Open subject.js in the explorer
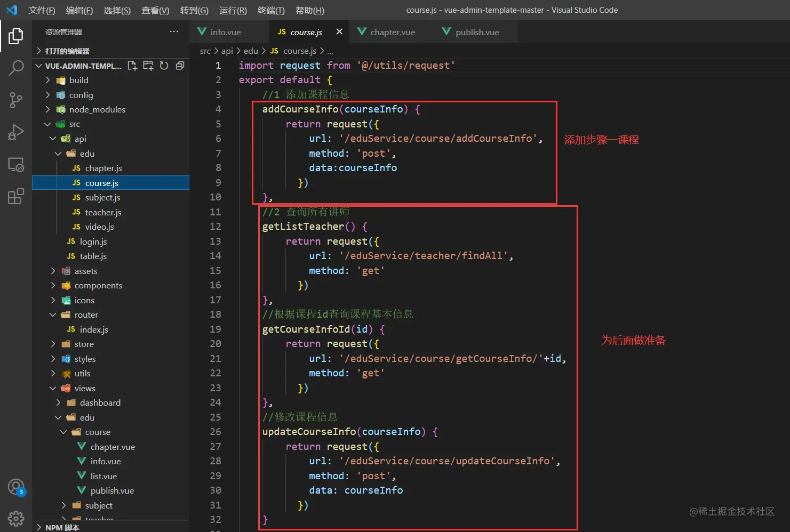 click(110, 197)
